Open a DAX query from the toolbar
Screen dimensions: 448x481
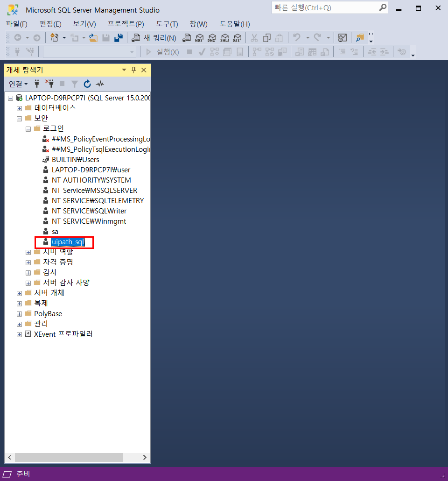(x=237, y=38)
